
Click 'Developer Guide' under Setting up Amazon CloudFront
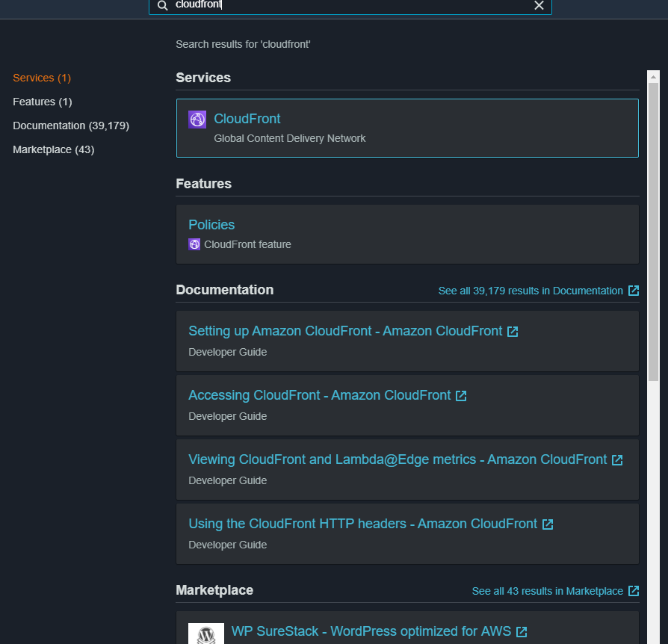(228, 352)
